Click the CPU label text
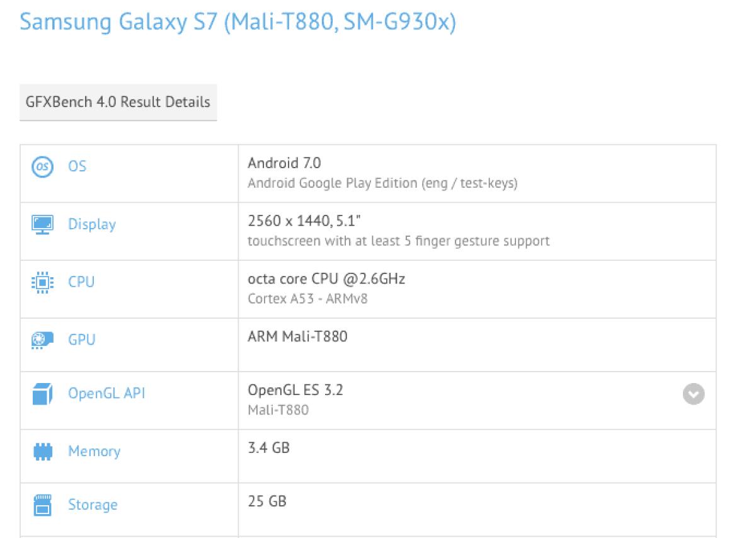Image resolution: width=756 pixels, height=538 pixels. tap(81, 282)
